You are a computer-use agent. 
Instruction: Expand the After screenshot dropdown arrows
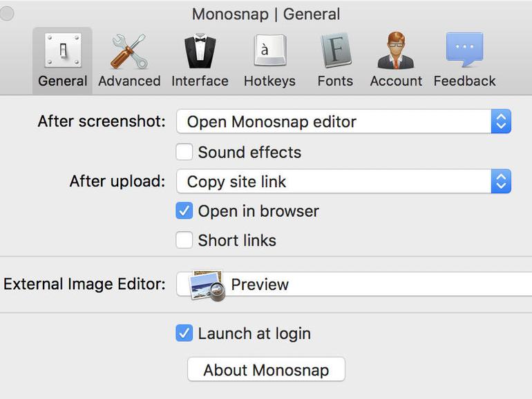point(501,121)
